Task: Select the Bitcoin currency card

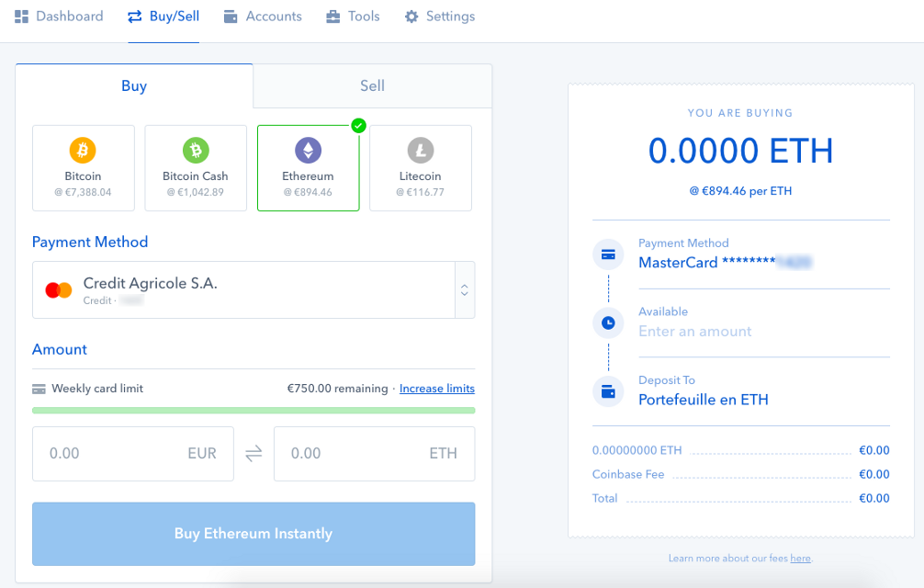Action: coord(83,168)
